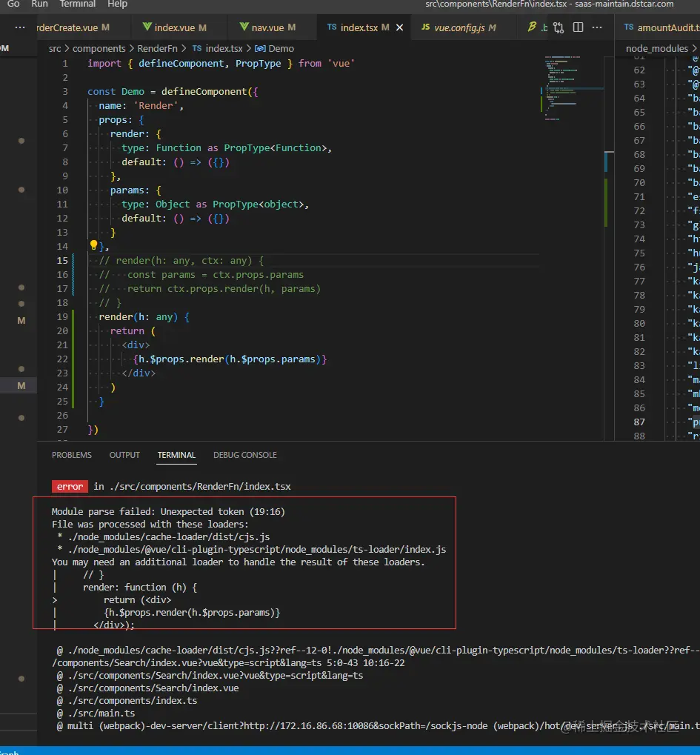Viewport: 700px width, 755px height.
Task: Click the Babel file icon tab
Action: (x=532, y=27)
